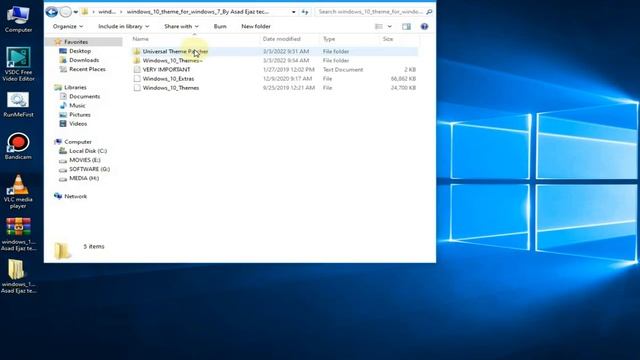This screenshot has height=360, width=640.
Task: Click the Burn toolbar button
Action: pyautogui.click(x=220, y=26)
